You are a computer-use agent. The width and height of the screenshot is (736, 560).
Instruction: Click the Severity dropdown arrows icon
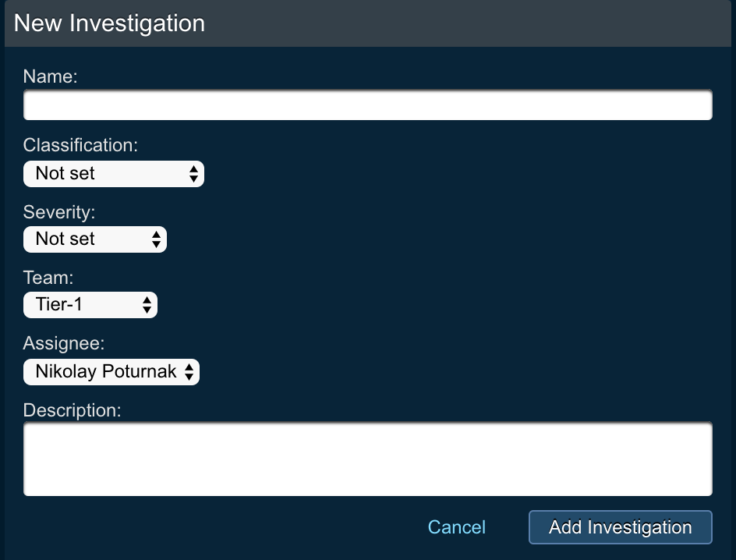click(157, 239)
